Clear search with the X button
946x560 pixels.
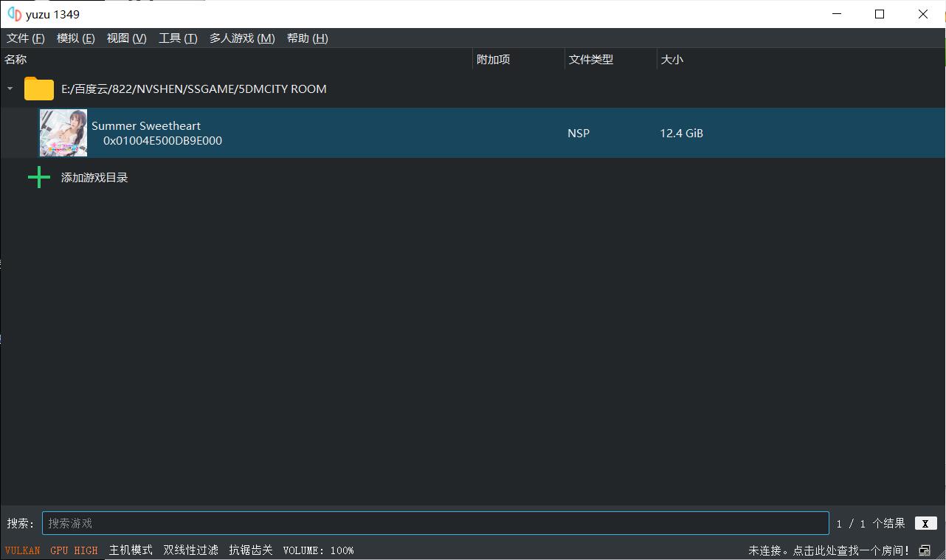tap(925, 523)
